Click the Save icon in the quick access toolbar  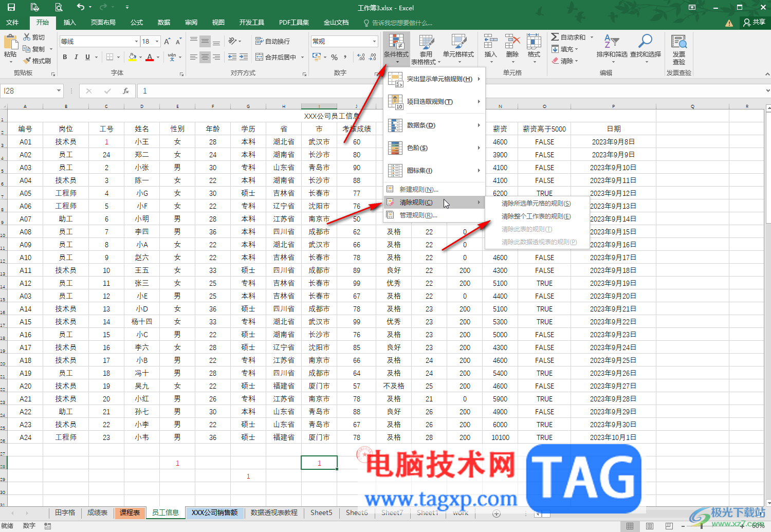(x=11, y=7)
